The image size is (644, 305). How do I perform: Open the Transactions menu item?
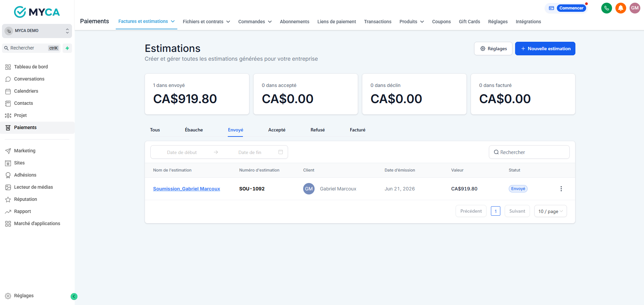(x=378, y=22)
